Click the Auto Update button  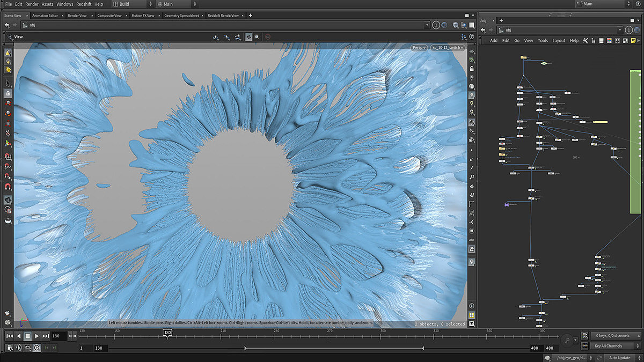click(x=620, y=358)
